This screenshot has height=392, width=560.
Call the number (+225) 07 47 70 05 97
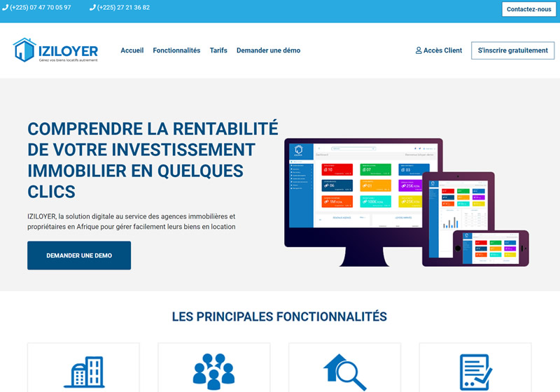point(40,8)
